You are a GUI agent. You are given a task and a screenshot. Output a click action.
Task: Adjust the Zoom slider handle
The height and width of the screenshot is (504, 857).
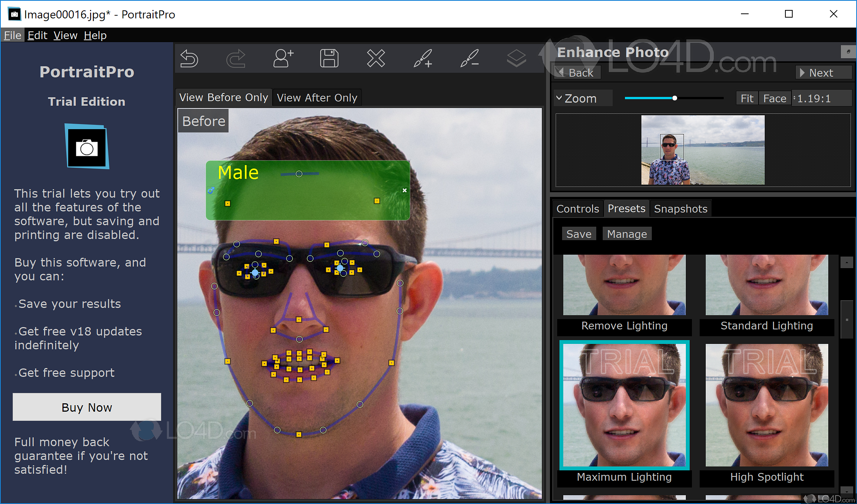coord(675,98)
